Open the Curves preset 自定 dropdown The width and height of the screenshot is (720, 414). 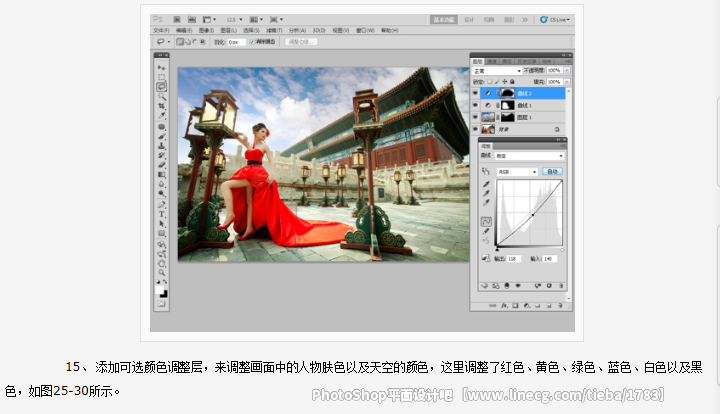click(529, 156)
